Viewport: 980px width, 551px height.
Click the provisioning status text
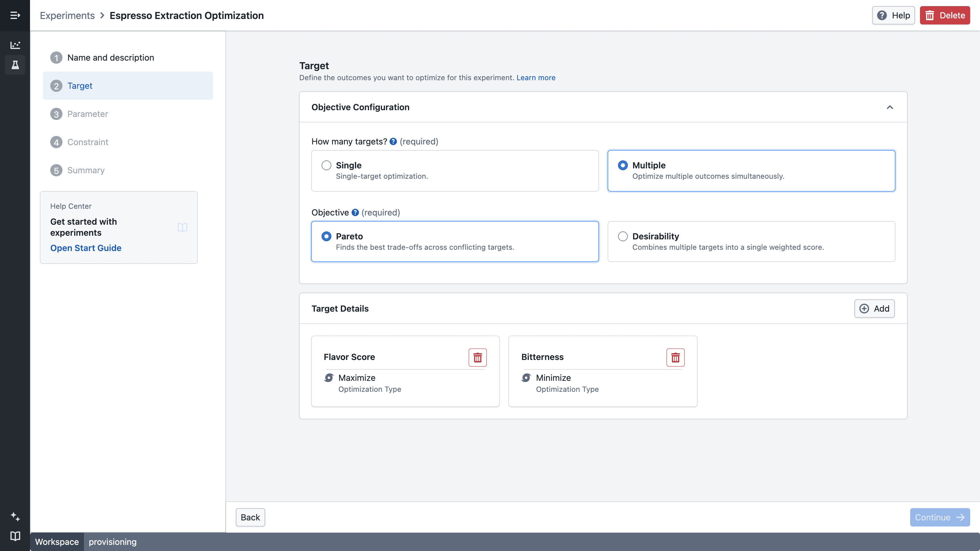click(x=113, y=542)
